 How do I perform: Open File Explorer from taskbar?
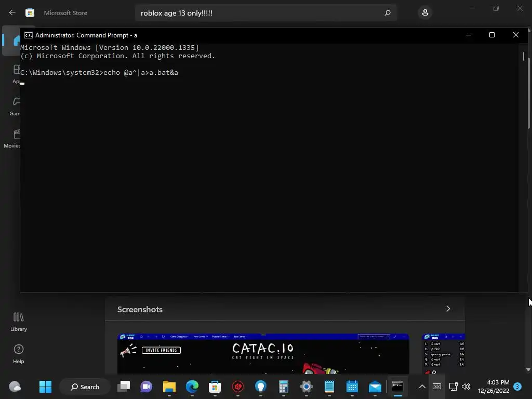click(169, 387)
